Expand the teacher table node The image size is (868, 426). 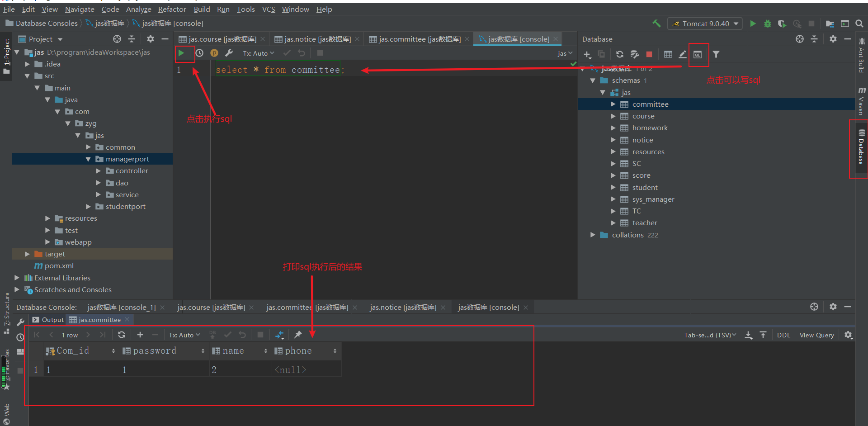coord(613,223)
